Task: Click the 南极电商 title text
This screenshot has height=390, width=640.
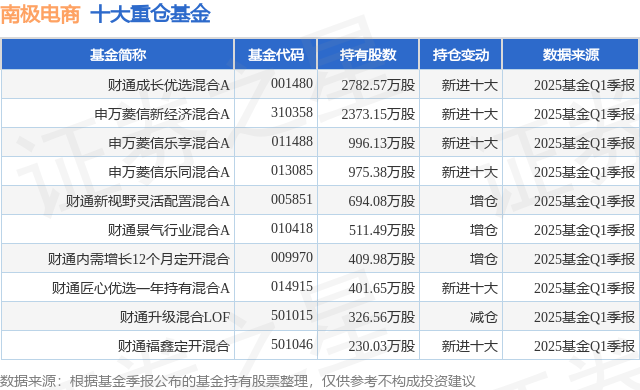Action: pyautogui.click(x=40, y=14)
